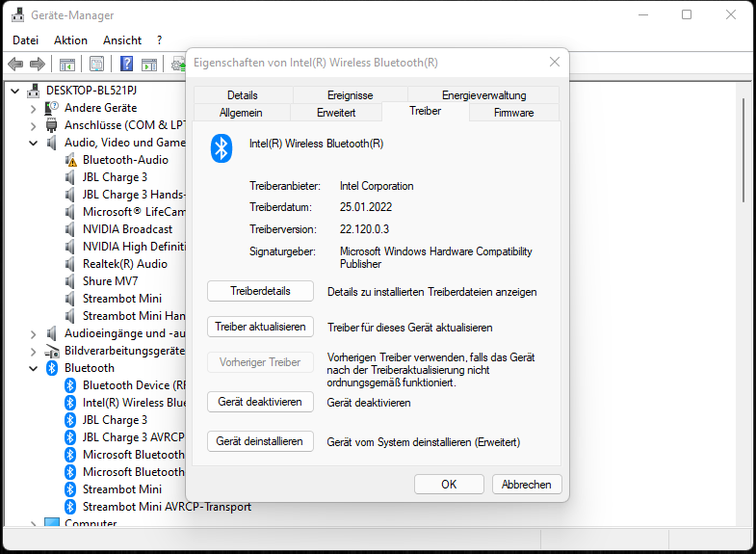Expand the Audioeingänge und -ausgänge node
This screenshot has height=554, width=756.
click(33, 334)
